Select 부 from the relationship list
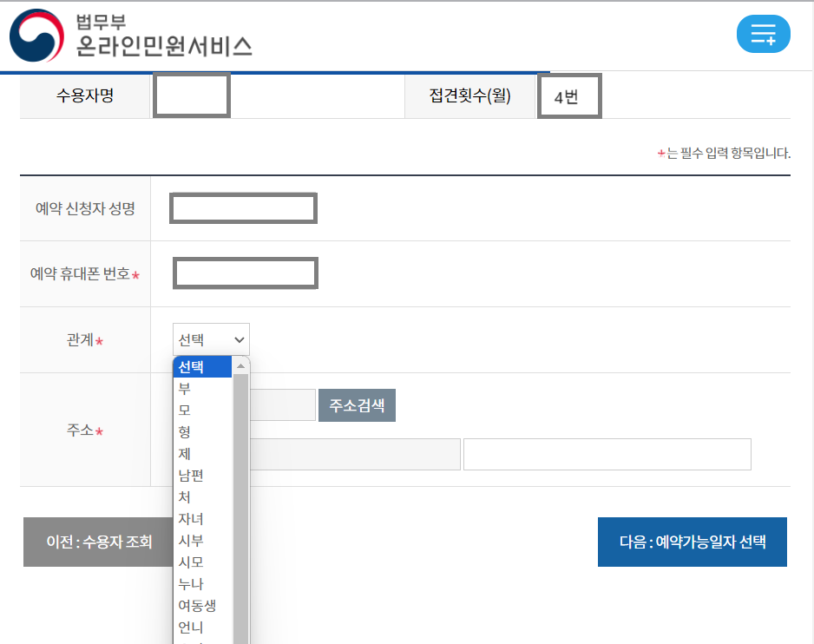Screen dimensions: 814x644 [201, 388]
